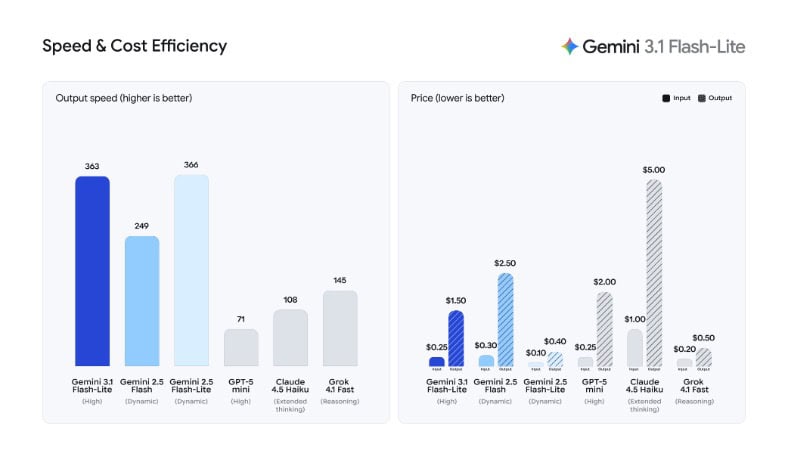Click the $1.00 Claude input price bar
The width and height of the screenshot is (787, 472).
(x=634, y=348)
